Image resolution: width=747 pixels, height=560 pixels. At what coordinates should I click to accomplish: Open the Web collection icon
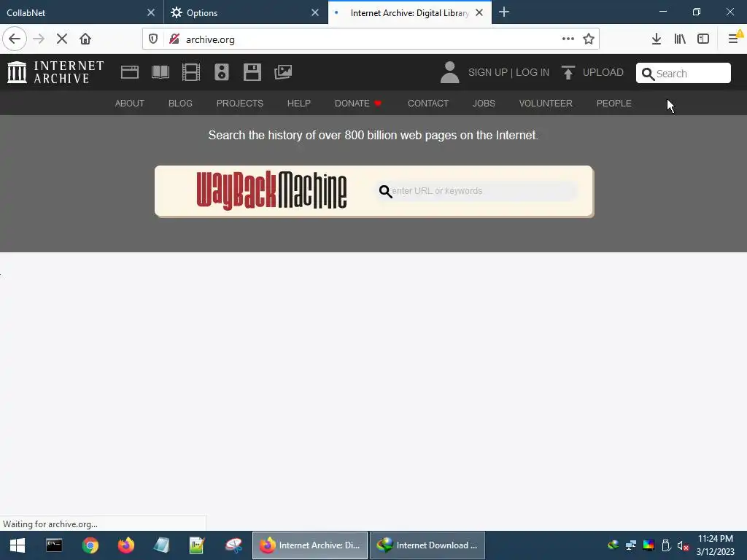(x=130, y=72)
